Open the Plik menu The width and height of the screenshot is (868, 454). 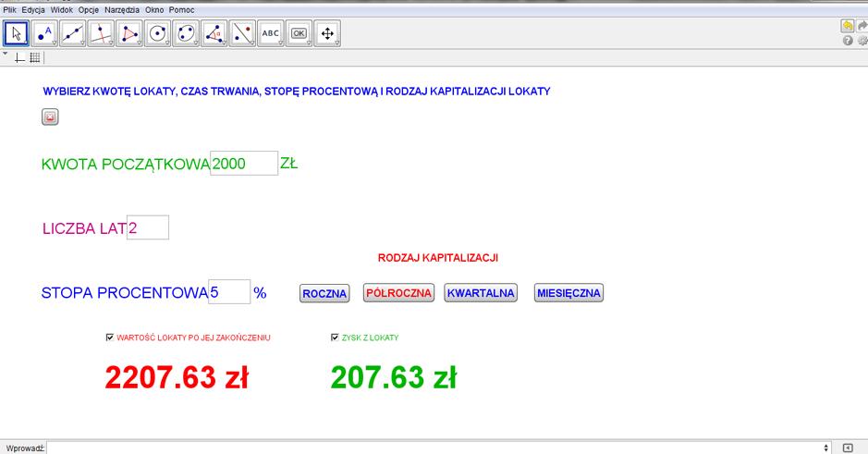(x=9, y=10)
